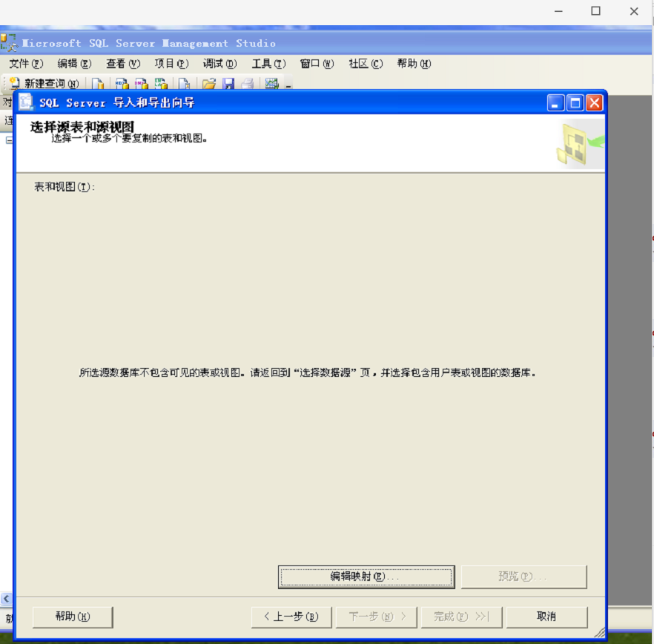The width and height of the screenshot is (654, 644).
Task: Open the 项目(P) menu
Action: coord(171,64)
